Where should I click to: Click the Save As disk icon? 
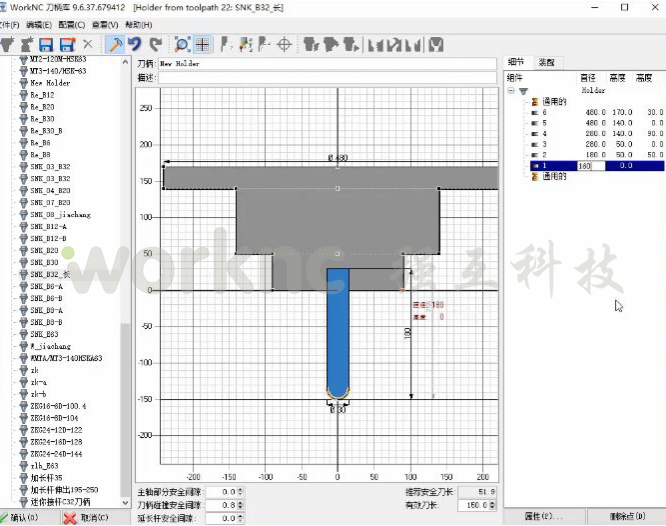click(67, 44)
